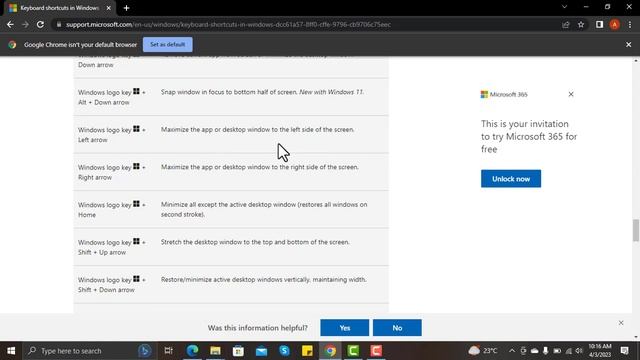The height and width of the screenshot is (360, 640).
Task: Open Sticky Notes from taskbar
Action: pyautogui.click(x=307, y=351)
